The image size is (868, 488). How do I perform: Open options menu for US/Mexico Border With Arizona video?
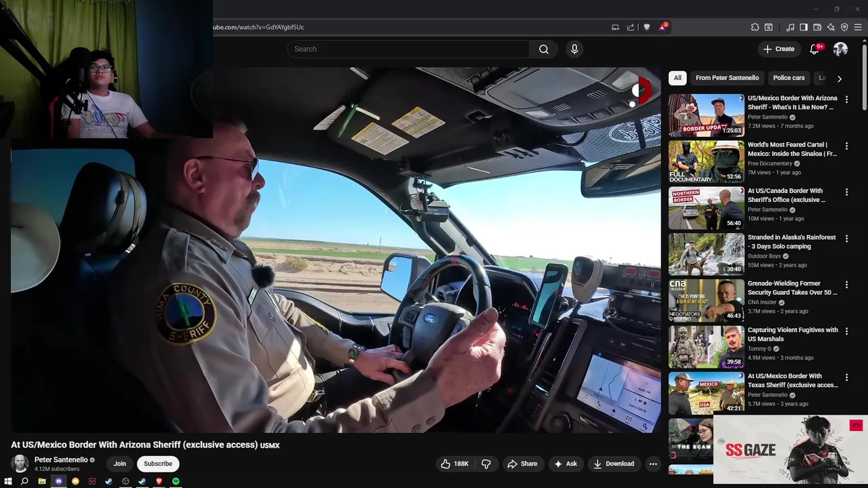(x=846, y=99)
